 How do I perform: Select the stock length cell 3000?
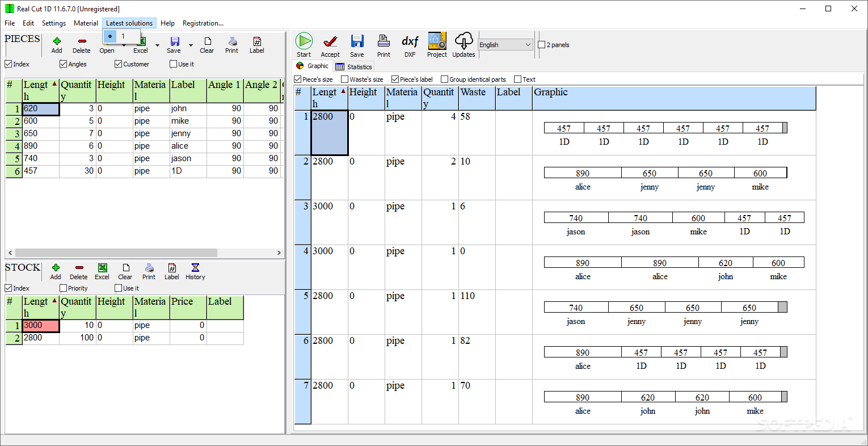(x=41, y=326)
